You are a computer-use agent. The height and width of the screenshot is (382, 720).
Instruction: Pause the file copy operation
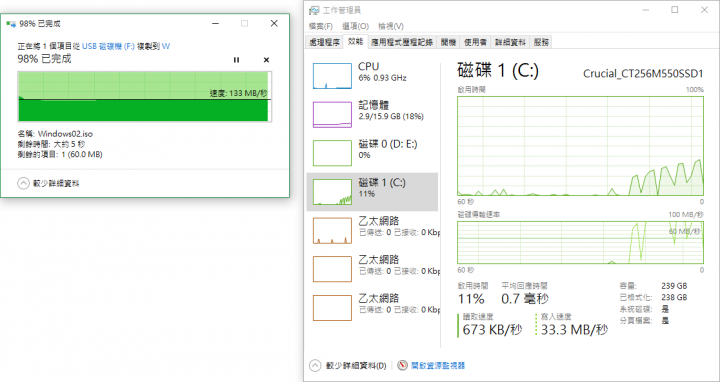coord(236,60)
